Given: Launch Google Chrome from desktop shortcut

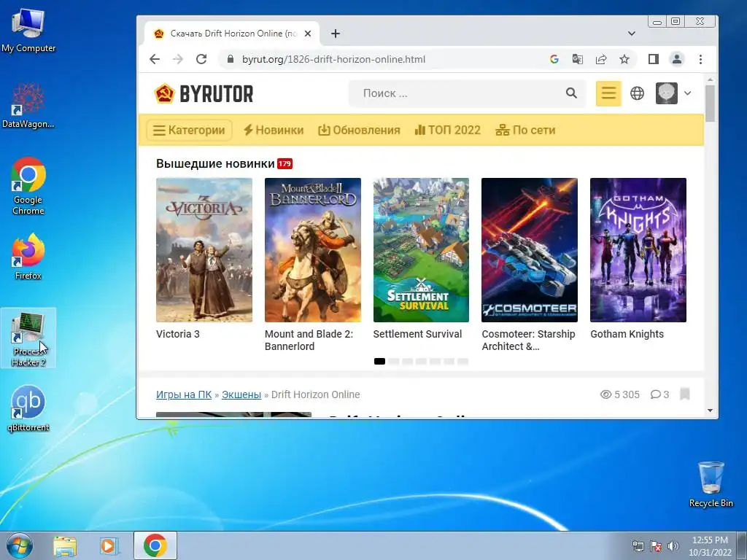Looking at the screenshot, I should pyautogui.click(x=28, y=186).
